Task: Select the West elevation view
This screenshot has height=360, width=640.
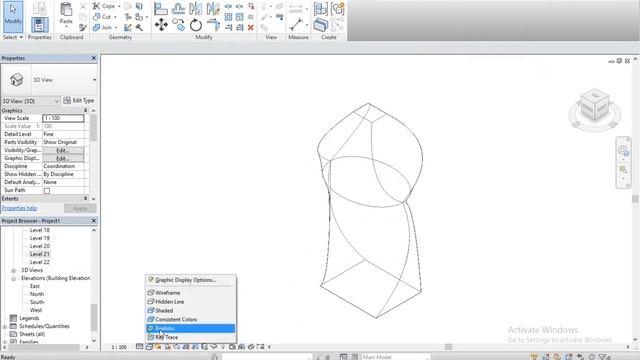Action: tap(36, 310)
